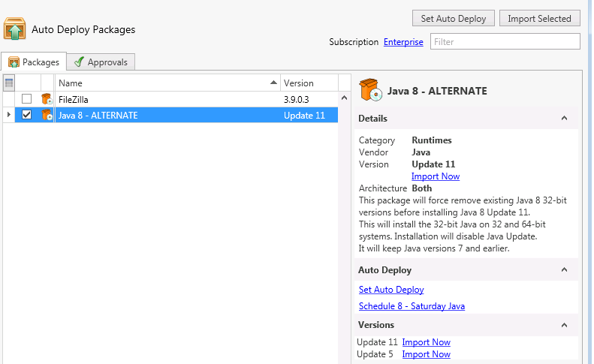Screen dimensions: 594x364
Task: Click the package list scroll up arrow
Action: coord(344,98)
